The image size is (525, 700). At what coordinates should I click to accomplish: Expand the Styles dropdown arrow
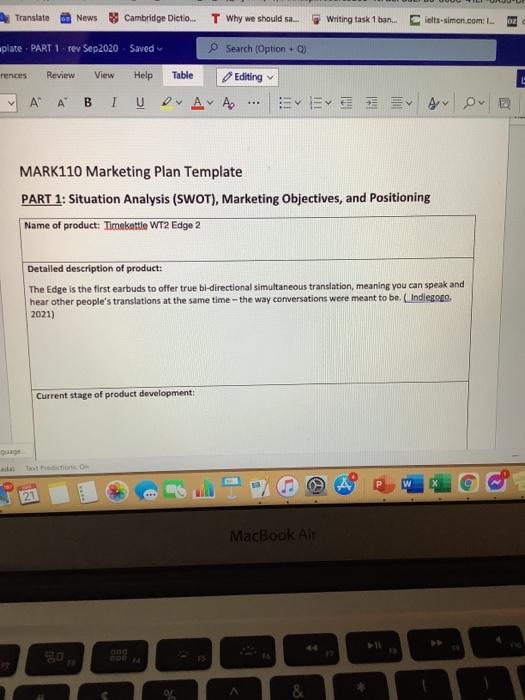[445, 104]
